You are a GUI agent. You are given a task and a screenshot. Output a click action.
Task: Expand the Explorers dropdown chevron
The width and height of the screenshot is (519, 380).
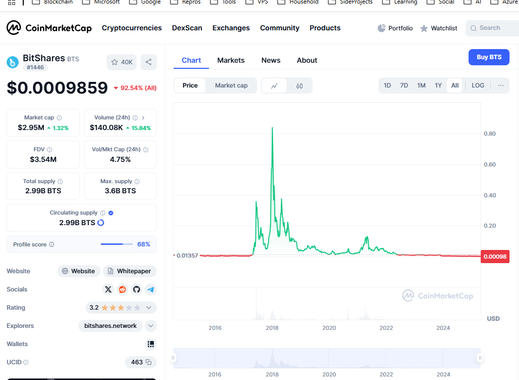click(151, 326)
